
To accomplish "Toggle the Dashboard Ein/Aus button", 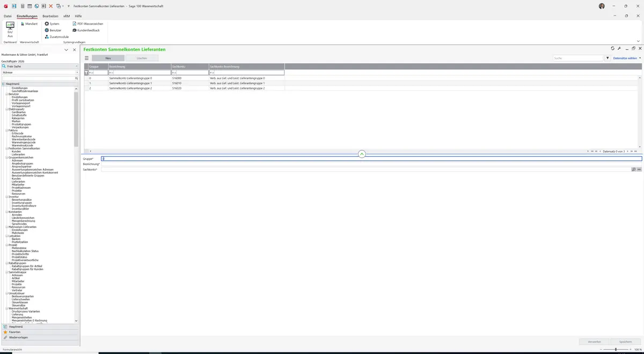I will pyautogui.click(x=10, y=30).
